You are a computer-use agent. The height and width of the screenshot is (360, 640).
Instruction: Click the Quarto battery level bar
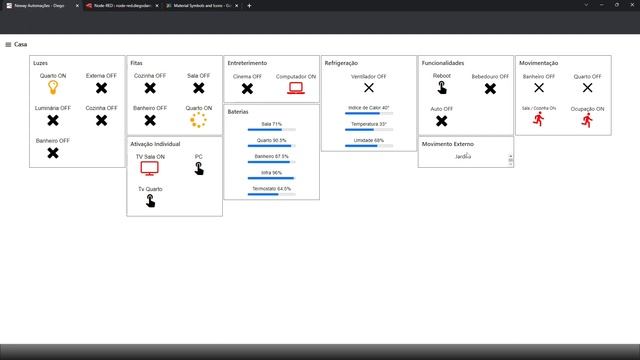271,146
